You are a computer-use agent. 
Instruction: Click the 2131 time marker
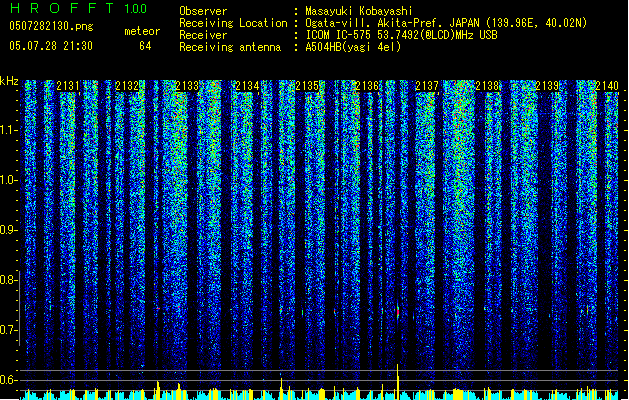pyautogui.click(x=68, y=86)
